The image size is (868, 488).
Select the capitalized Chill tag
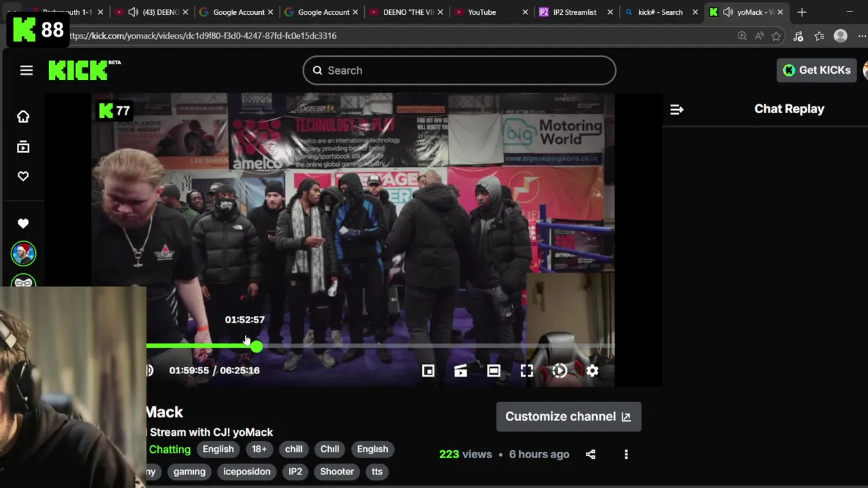tap(330, 449)
